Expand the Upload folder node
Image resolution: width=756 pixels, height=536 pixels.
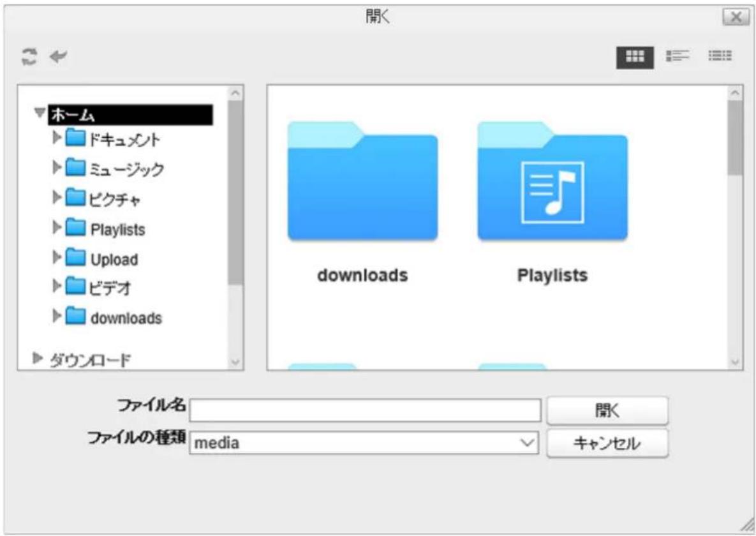pyautogui.click(x=56, y=257)
